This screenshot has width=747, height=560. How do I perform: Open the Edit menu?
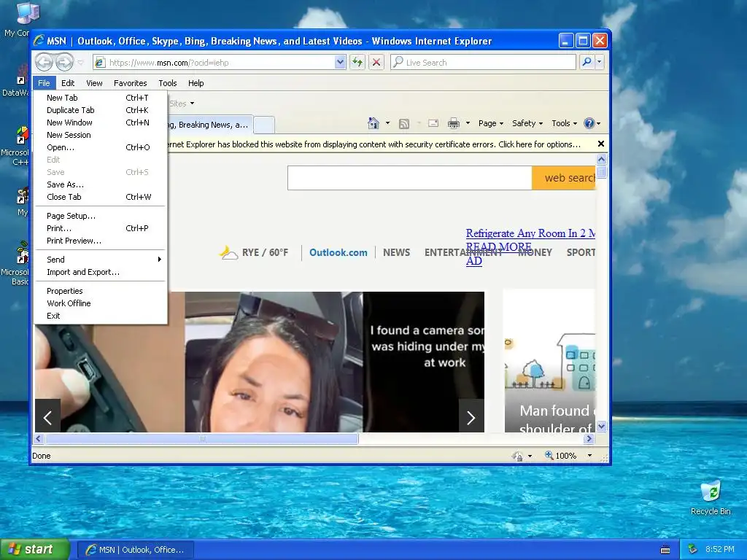(x=68, y=83)
